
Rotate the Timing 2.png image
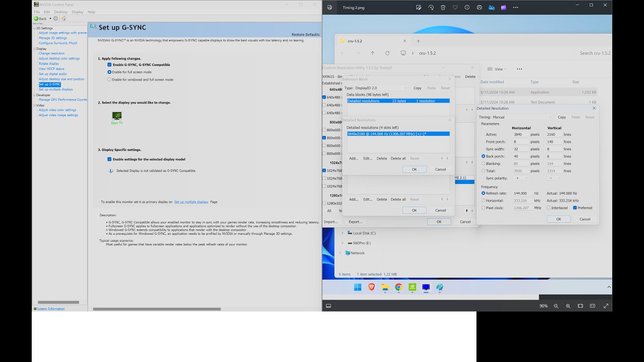point(431,8)
